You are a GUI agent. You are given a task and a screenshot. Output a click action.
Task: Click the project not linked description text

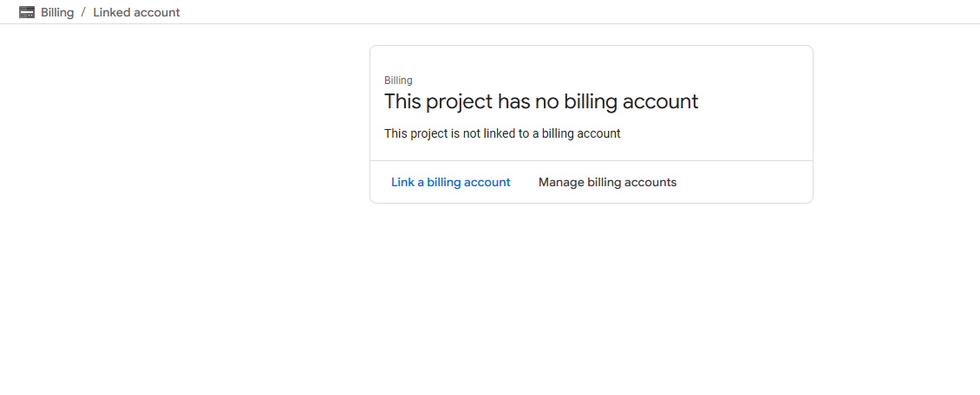pyautogui.click(x=502, y=133)
